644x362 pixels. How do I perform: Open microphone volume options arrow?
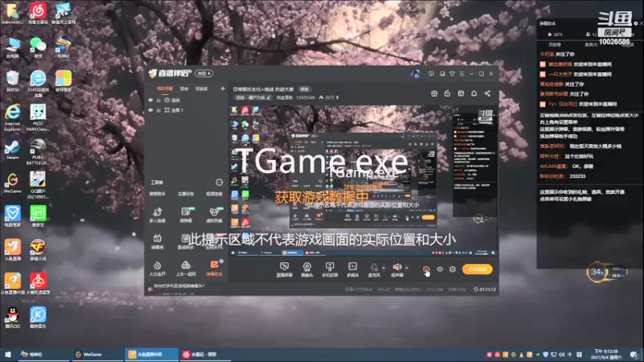(x=384, y=268)
